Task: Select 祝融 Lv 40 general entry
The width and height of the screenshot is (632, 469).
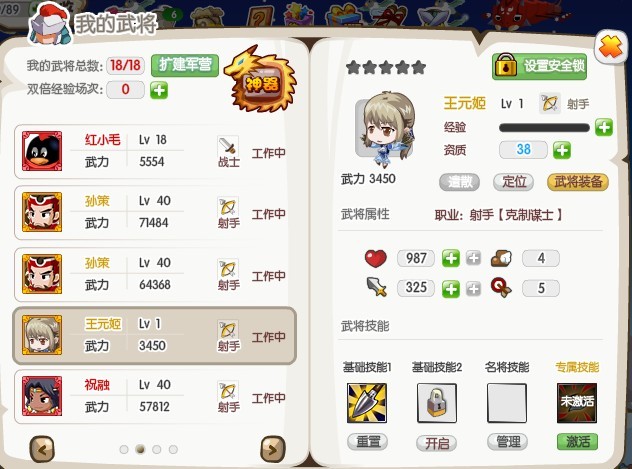Action: click(x=155, y=397)
